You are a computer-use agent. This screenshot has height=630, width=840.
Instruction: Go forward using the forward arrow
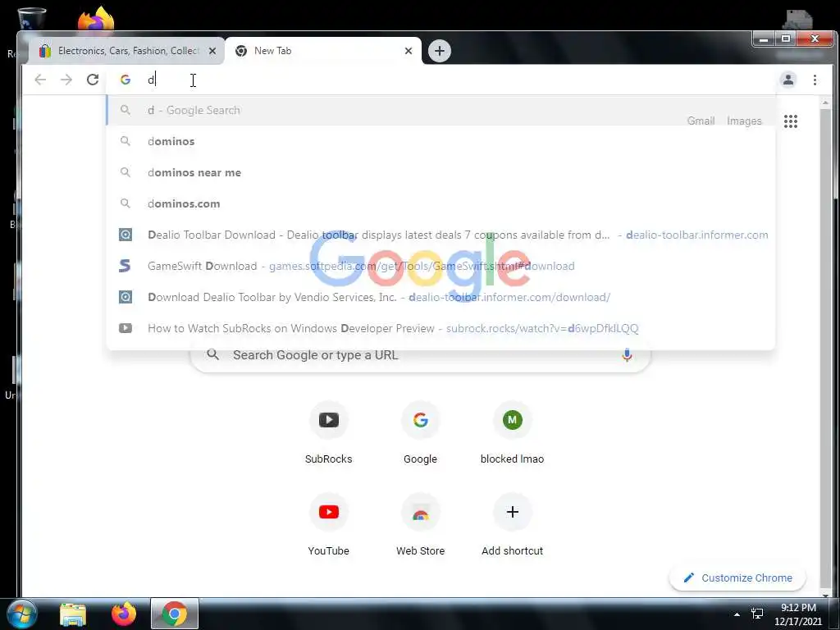[66, 80]
